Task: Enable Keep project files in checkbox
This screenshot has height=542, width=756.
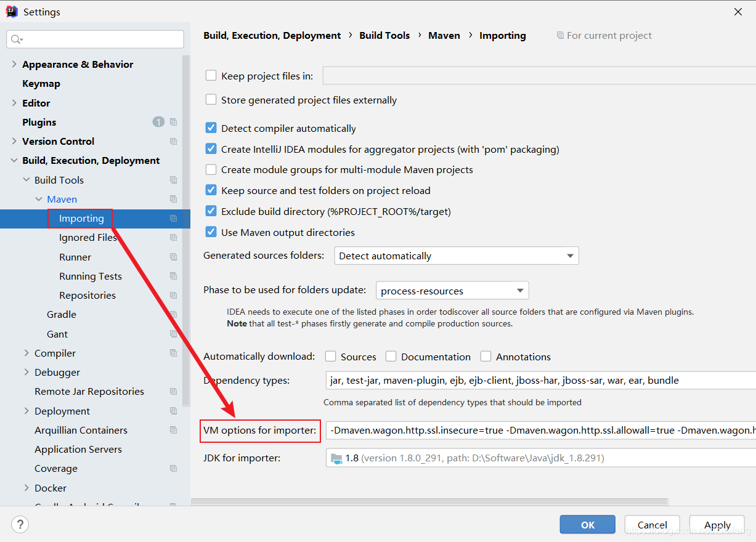Action: click(211, 76)
